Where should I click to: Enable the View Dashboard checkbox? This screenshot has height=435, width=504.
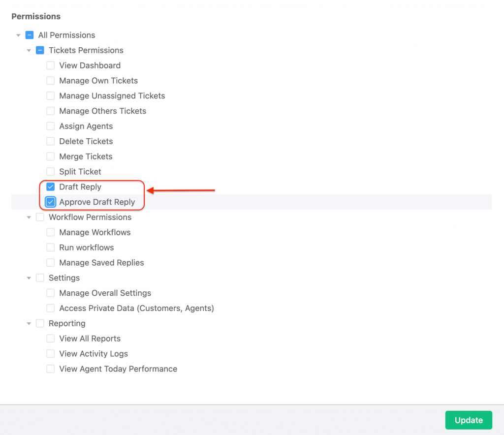(x=51, y=65)
